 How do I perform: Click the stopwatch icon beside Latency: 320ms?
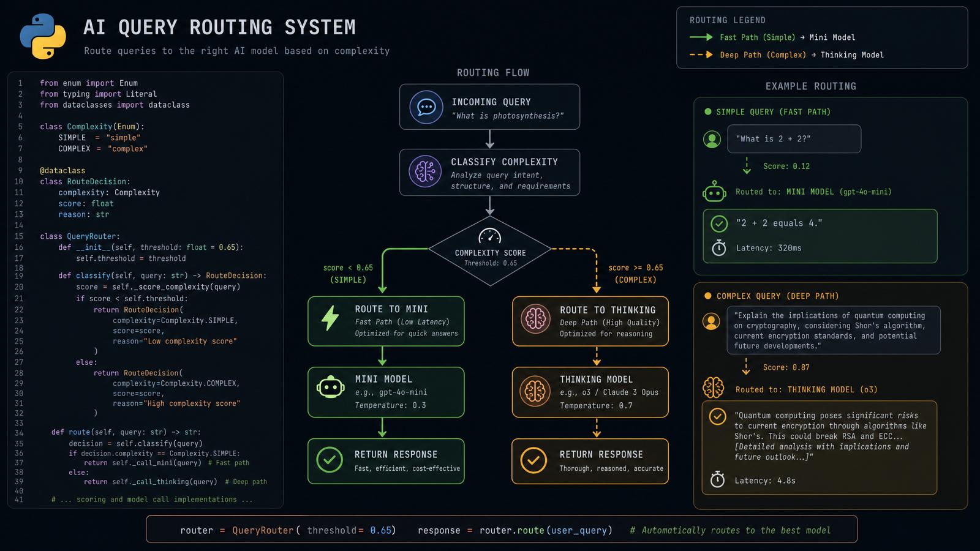point(719,247)
